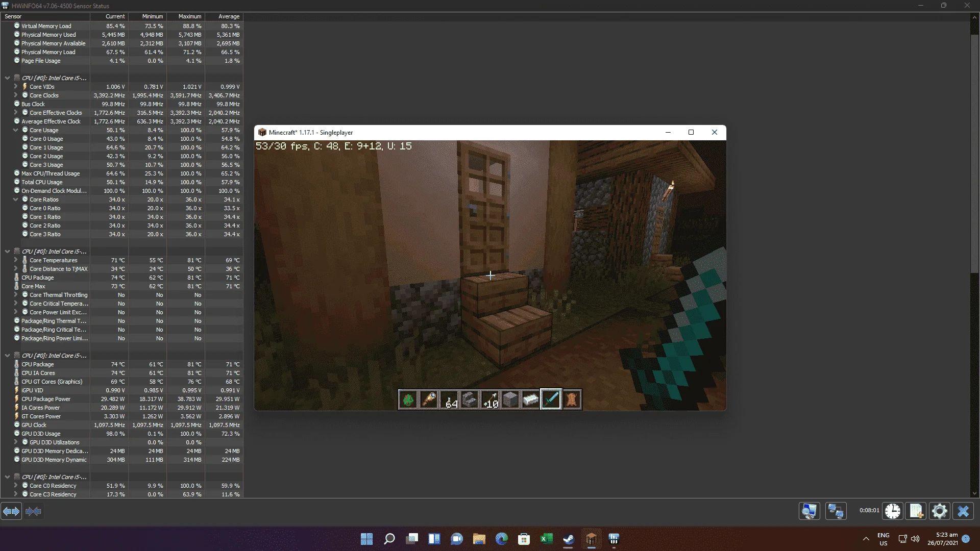
Task: Click the Maximum column header
Action: point(186,16)
